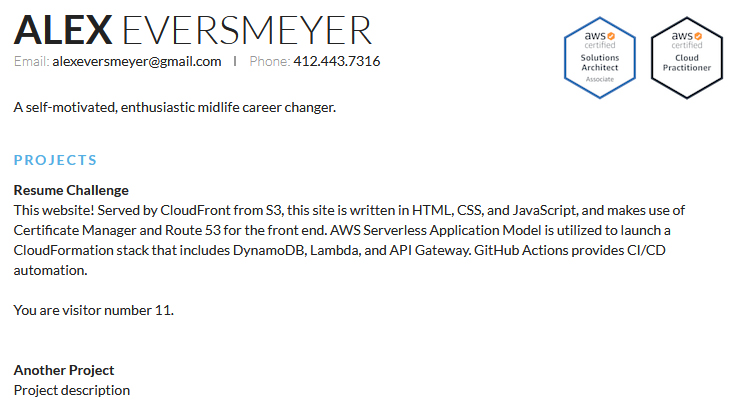
Task: Click the AWS logo on Solutions Architect badge
Action: 599,36
